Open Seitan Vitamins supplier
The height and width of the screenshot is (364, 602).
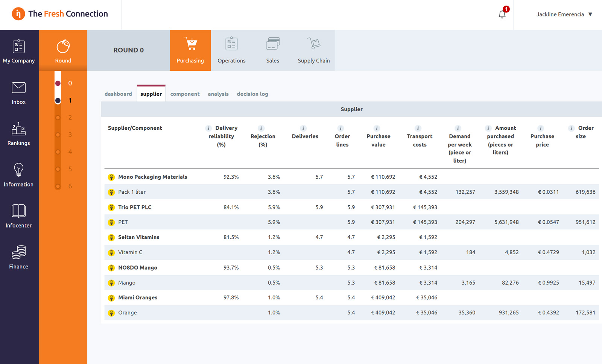(x=138, y=237)
